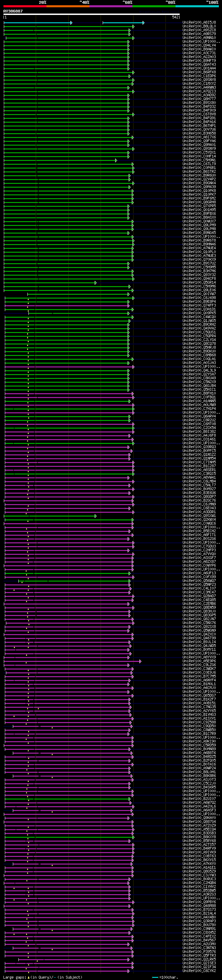Select entry UniRef100_A8I7X6
This screenshot has height=980, width=222.
coord(199,137)
